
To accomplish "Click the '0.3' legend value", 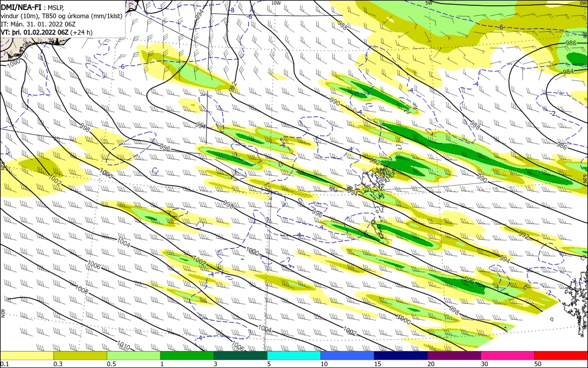I will pos(58,364).
